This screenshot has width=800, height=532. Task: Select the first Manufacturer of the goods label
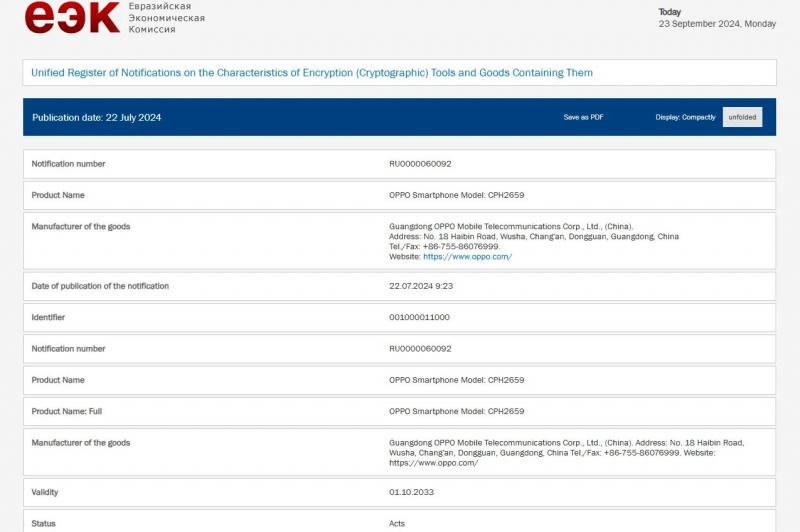81,226
